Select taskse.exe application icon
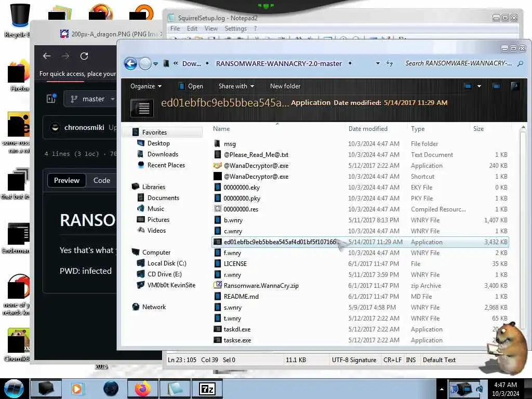532x399 pixels. point(218,340)
